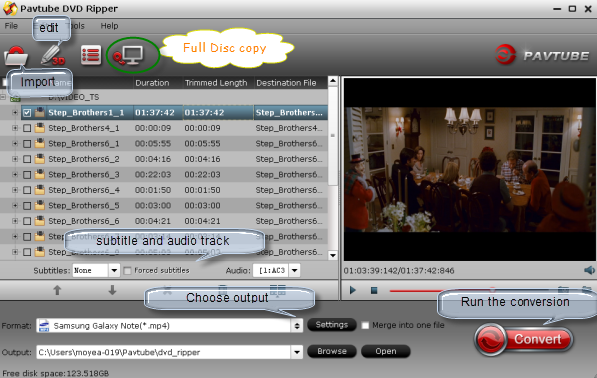This screenshot has width=597, height=378.
Task: Check the Step_Brothers4_1 title checkbox
Action: pos(27,128)
